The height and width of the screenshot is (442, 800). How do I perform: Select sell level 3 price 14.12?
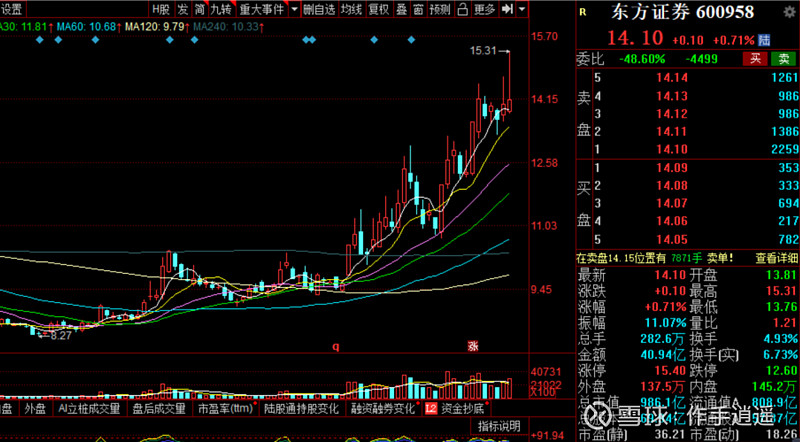pyautogui.click(x=672, y=113)
